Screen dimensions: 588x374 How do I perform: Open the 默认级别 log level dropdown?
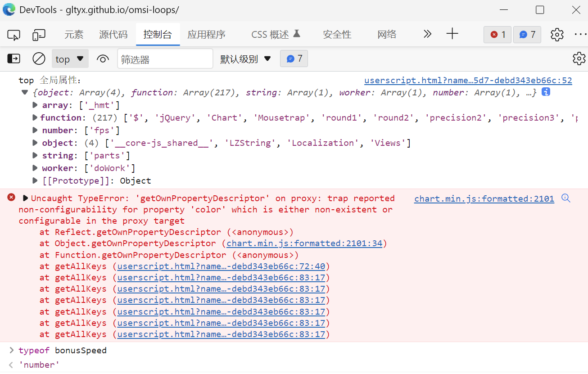click(245, 59)
